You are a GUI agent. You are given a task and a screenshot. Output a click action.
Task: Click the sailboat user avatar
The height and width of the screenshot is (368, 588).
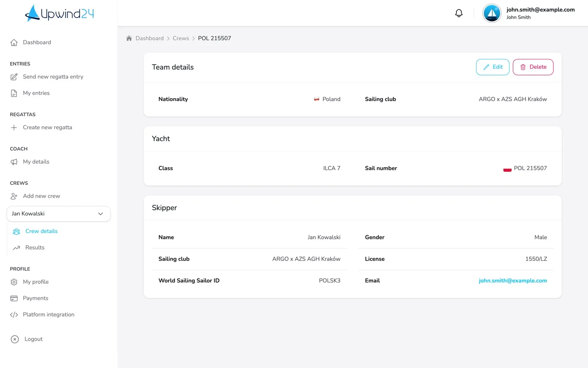click(492, 13)
